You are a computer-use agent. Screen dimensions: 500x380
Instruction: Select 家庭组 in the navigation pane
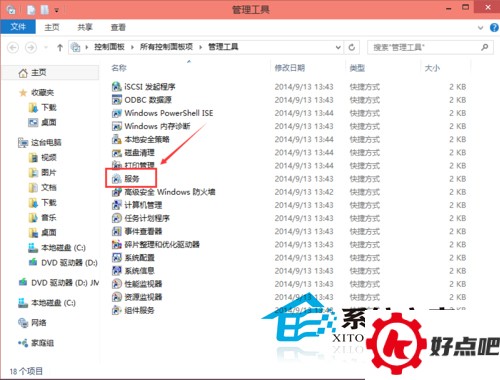click(42, 343)
